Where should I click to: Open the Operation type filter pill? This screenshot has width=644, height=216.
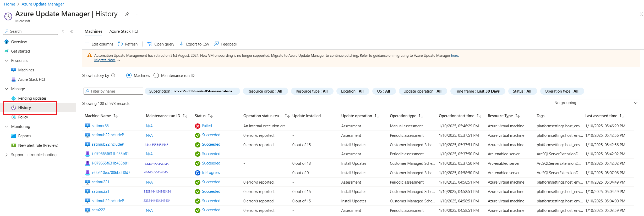coord(562,91)
